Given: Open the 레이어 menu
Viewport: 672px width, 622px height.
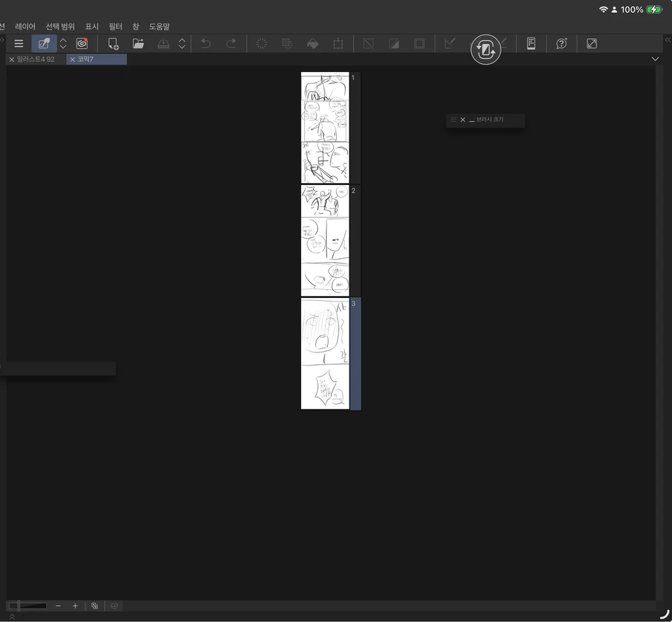Looking at the screenshot, I should point(26,27).
